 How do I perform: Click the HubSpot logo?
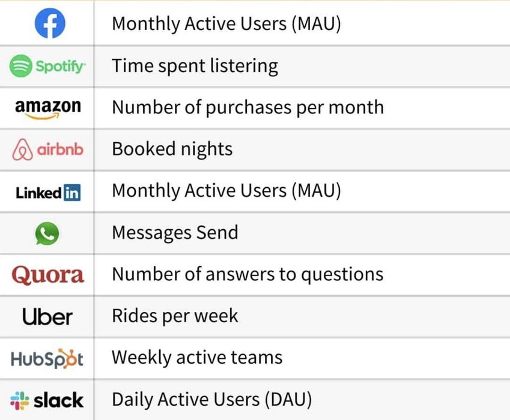coord(47,358)
